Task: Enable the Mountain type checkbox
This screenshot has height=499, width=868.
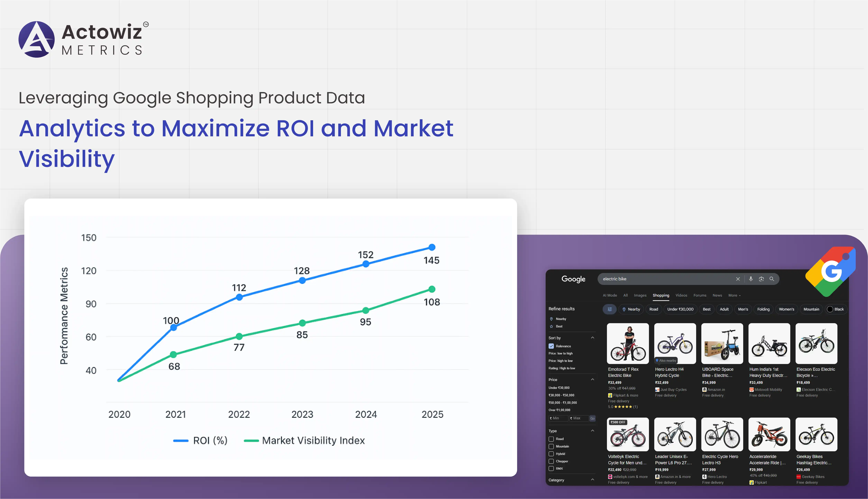Action: (551, 447)
